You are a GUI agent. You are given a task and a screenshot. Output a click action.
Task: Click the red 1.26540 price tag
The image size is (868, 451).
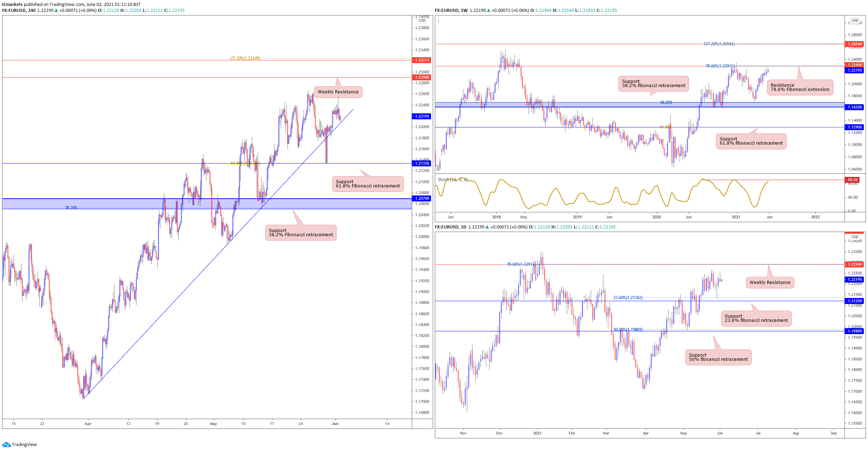click(x=854, y=44)
